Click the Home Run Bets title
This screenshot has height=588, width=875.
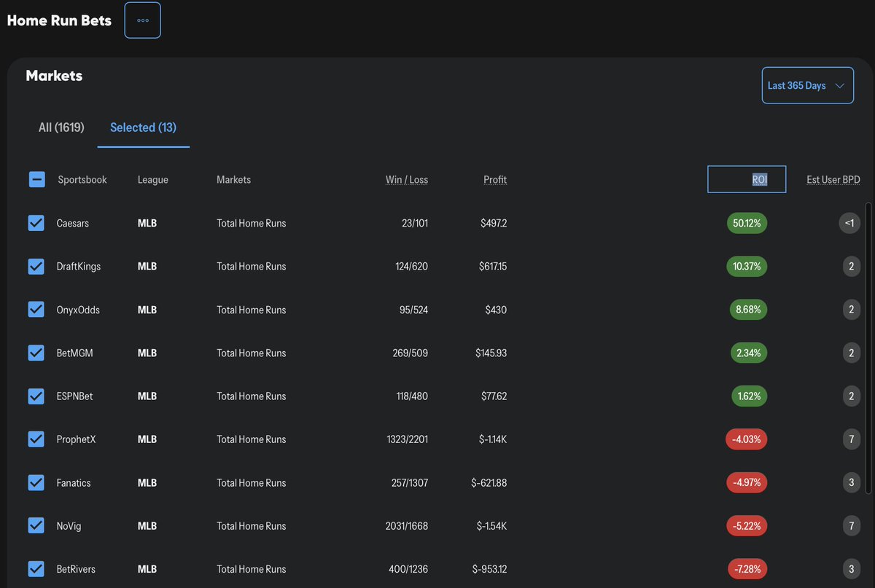(59, 20)
